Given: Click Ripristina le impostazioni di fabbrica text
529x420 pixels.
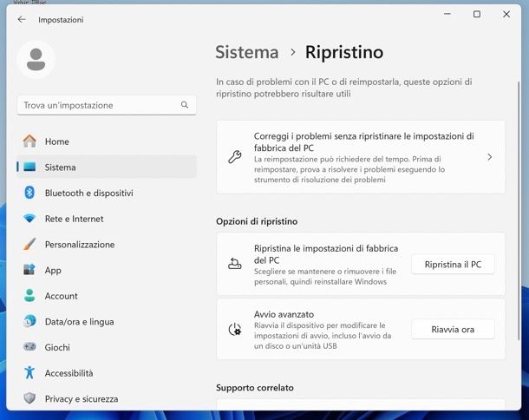Looking at the screenshot, I should tap(326, 254).
